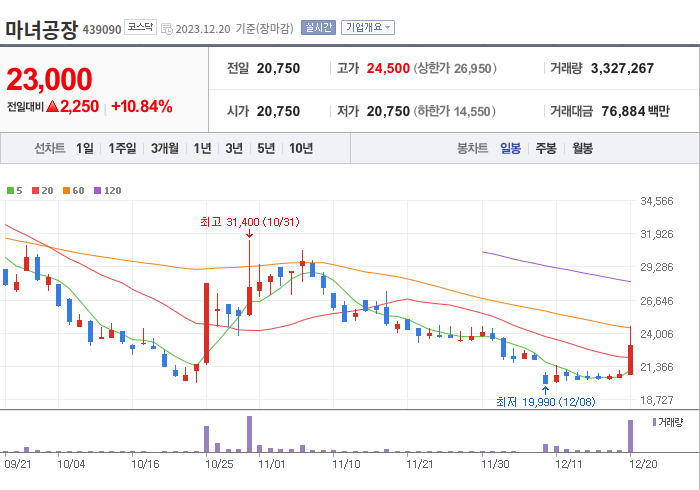700x490 pixels.
Task: Click the 10/25 date on the x-axis
Action: pyautogui.click(x=219, y=464)
